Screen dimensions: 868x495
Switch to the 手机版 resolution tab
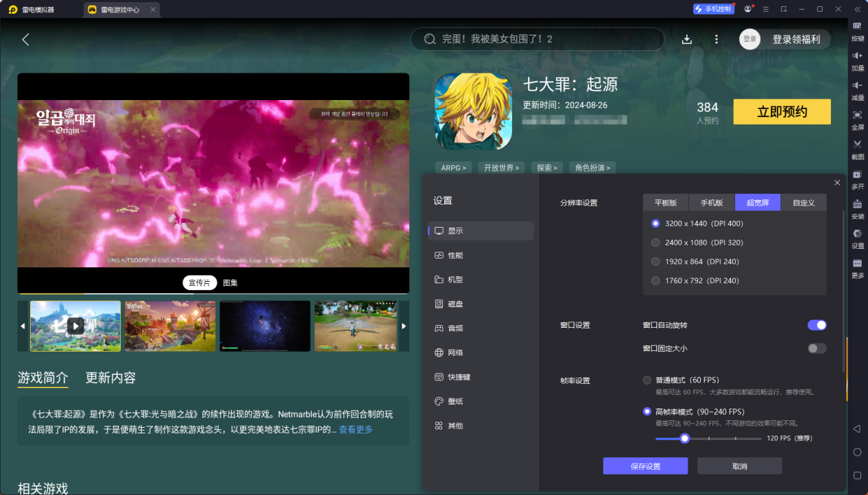(712, 202)
